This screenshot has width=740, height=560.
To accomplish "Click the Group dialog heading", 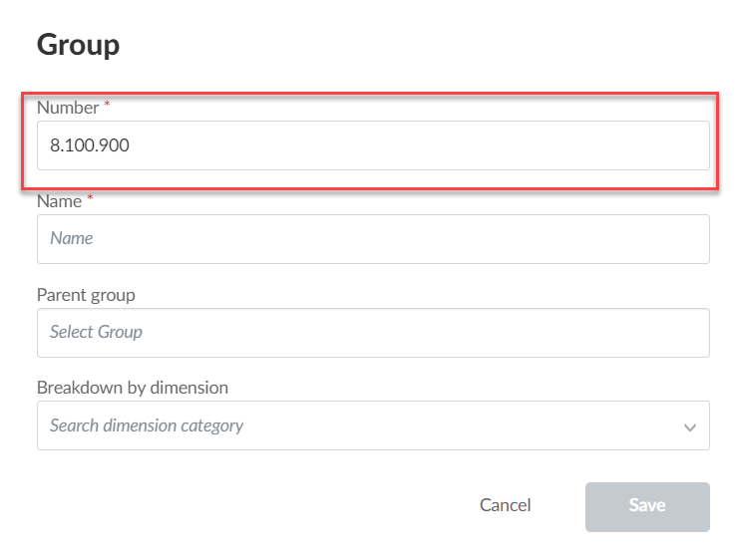I will 79,45.
